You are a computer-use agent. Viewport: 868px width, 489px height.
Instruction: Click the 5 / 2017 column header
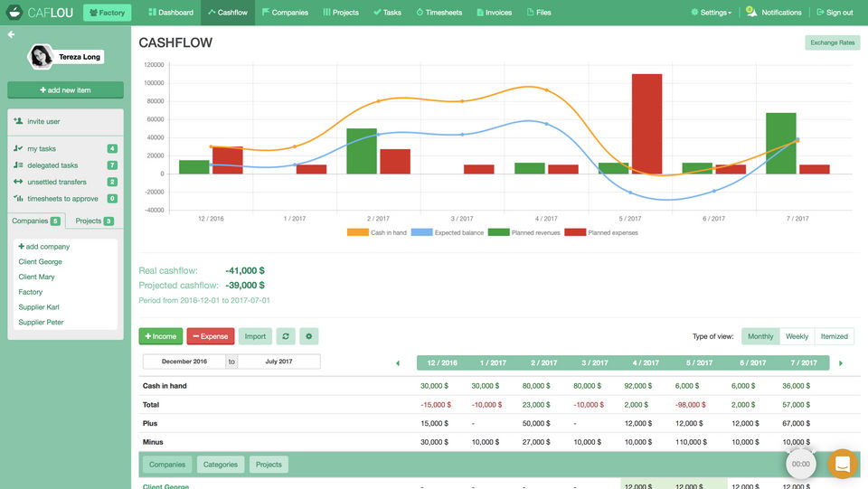coord(699,362)
